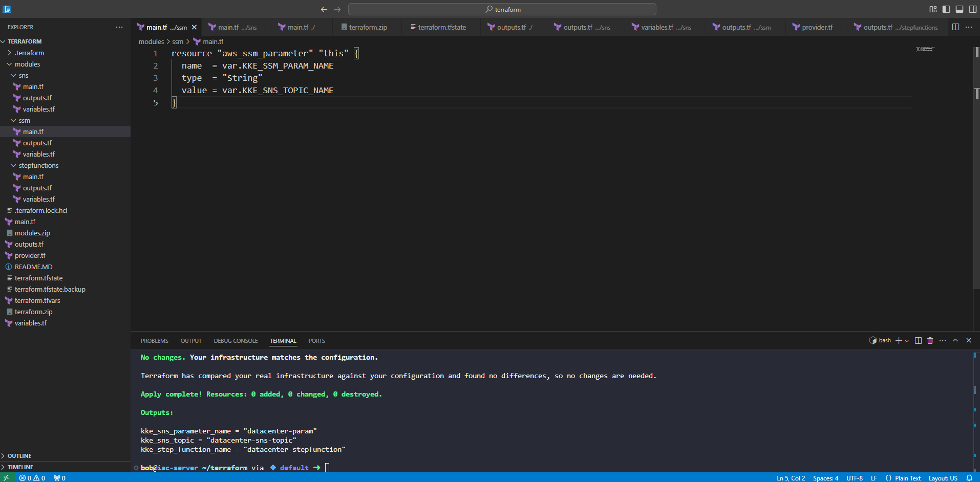Viewport: 980px width, 482px height.
Task: Toggle the primary side bar visibility
Action: coord(946,9)
